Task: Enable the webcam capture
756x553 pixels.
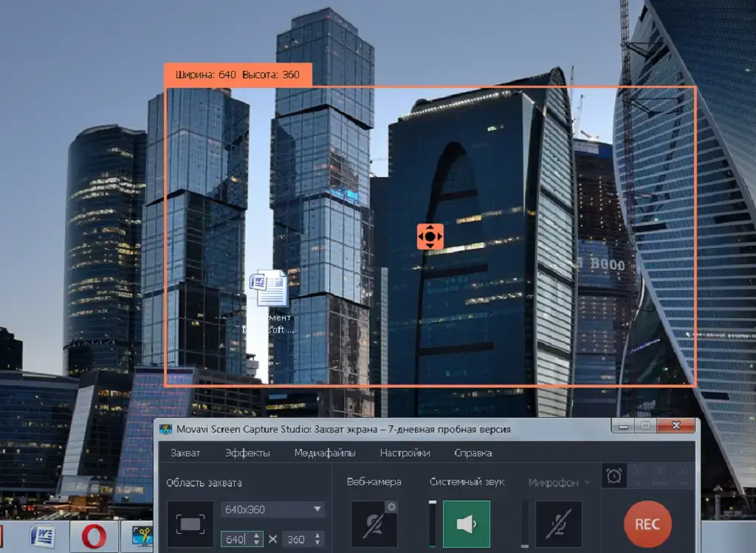Action: coord(374,524)
